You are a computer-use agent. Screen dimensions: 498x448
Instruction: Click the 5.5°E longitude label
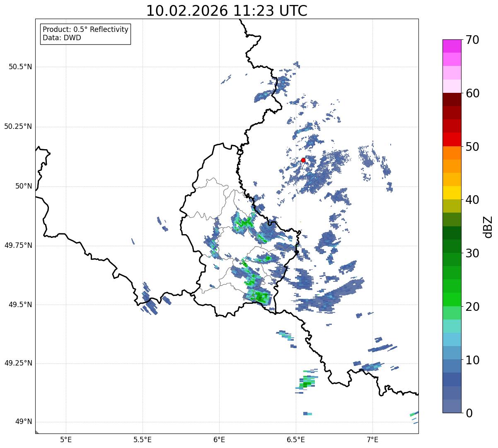(143, 439)
